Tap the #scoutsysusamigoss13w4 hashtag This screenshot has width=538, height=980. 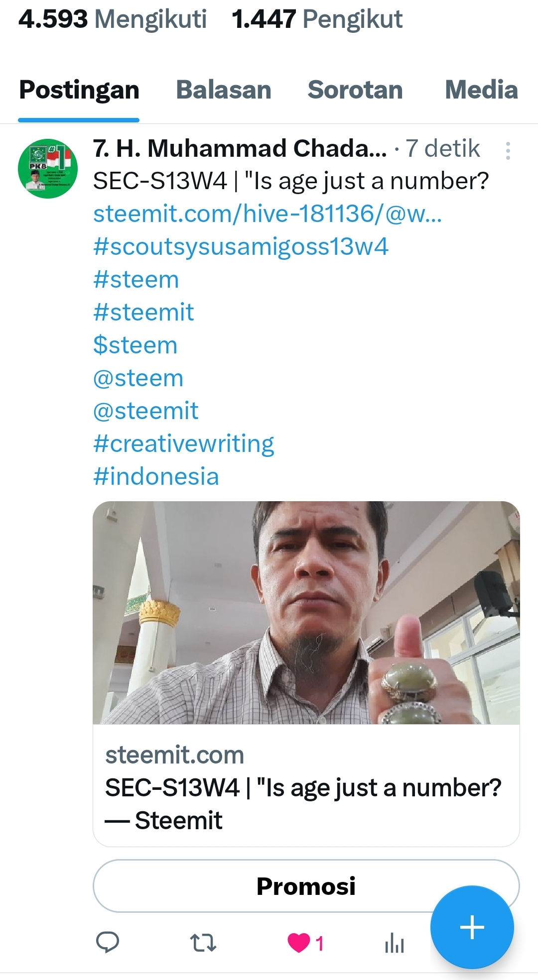click(x=241, y=246)
